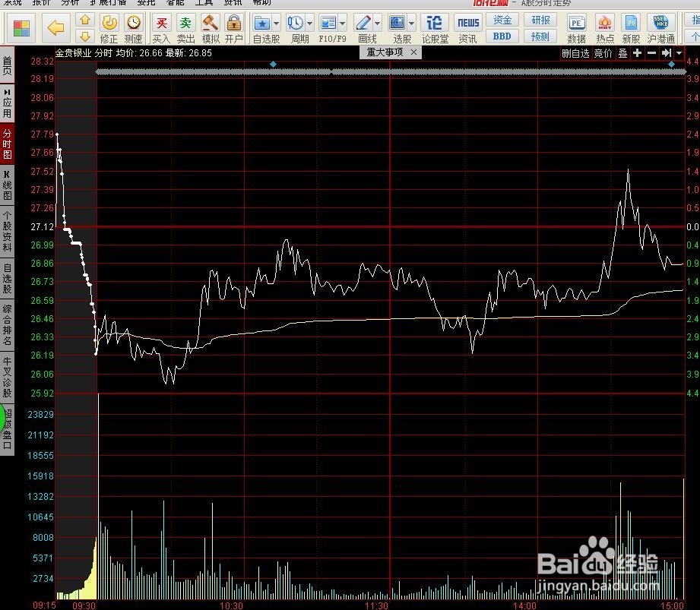700x610 pixels.
Task: Switch to the 超级盘口 side tab
Action: pos(7,428)
